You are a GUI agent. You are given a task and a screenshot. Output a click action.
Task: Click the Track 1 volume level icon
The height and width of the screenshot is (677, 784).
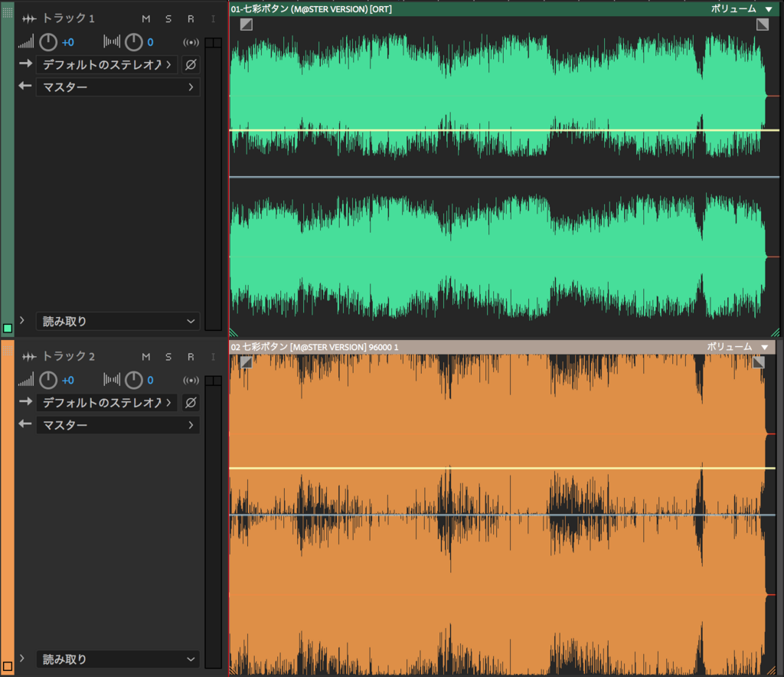pos(26,42)
